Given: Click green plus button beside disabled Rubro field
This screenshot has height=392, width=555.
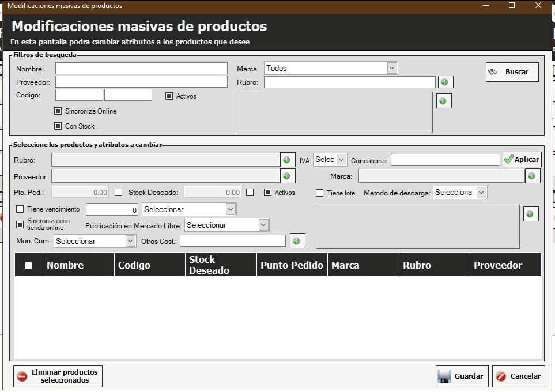Looking at the screenshot, I should pos(287,160).
